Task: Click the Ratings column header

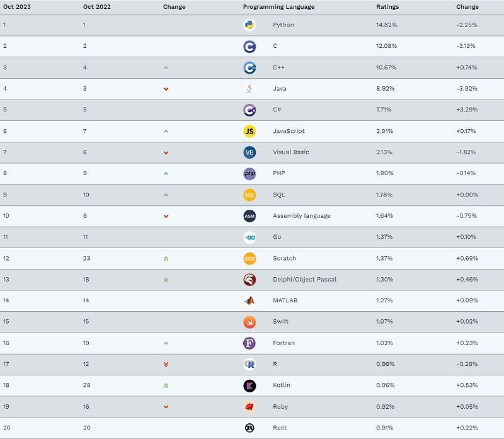Action: pos(387,7)
